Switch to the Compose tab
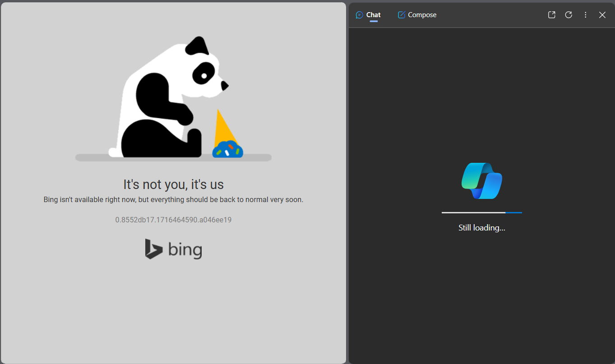Image resolution: width=615 pixels, height=364 pixels. click(417, 15)
